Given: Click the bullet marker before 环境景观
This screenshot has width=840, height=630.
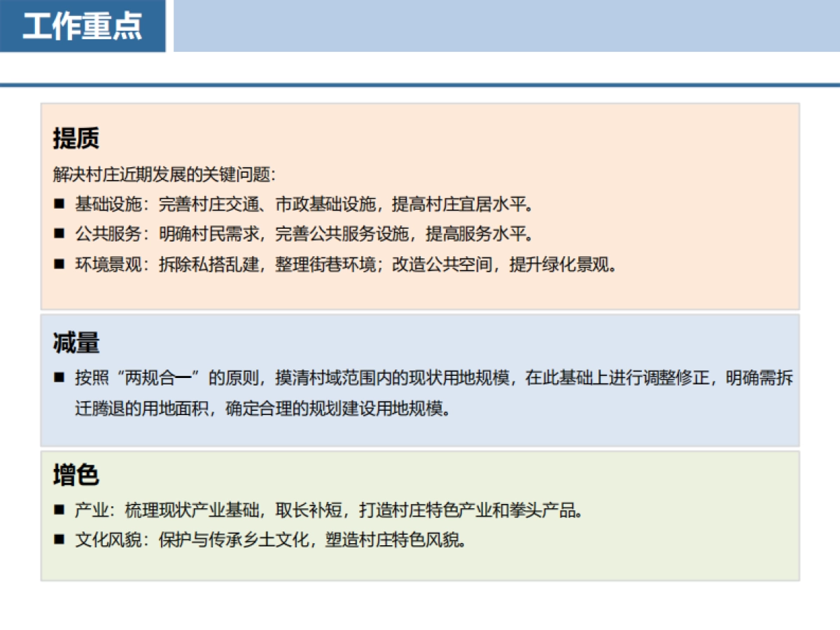Looking at the screenshot, I should pyautogui.click(x=60, y=265).
